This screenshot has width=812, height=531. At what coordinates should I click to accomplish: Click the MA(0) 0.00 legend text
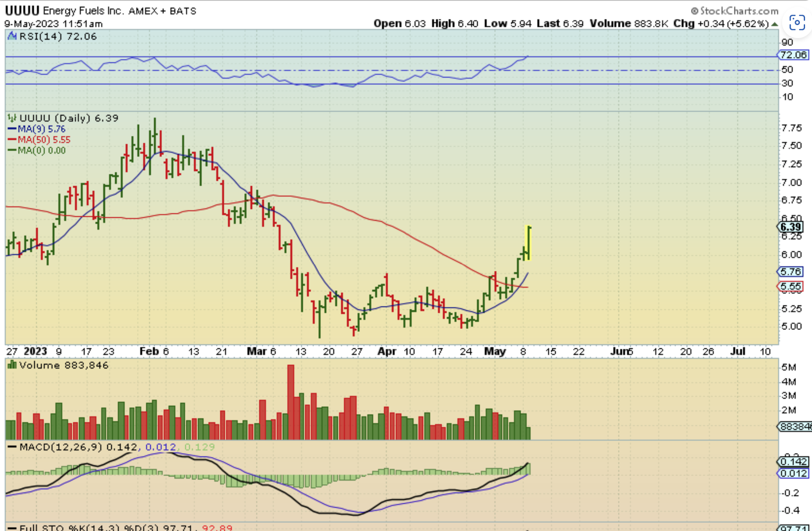point(42,151)
